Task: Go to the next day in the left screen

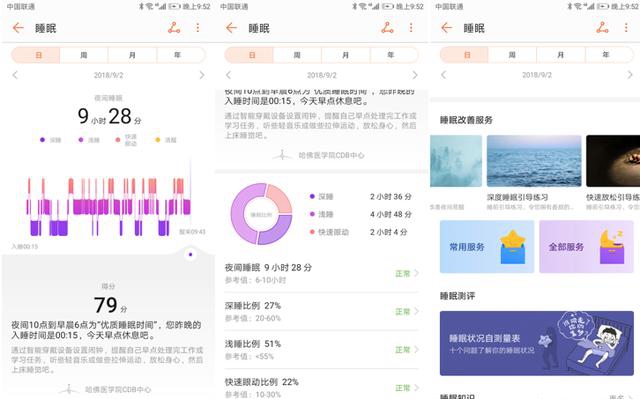Action: 202,75
